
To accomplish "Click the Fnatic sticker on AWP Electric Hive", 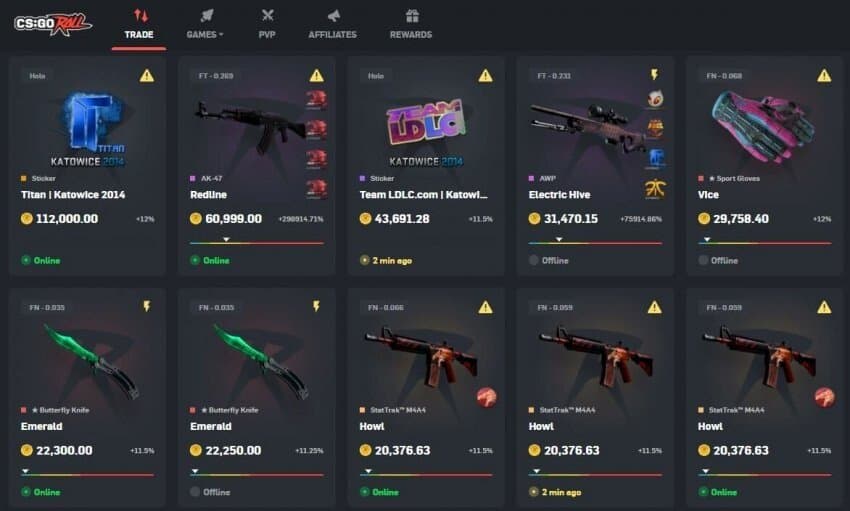I will pyautogui.click(x=655, y=189).
